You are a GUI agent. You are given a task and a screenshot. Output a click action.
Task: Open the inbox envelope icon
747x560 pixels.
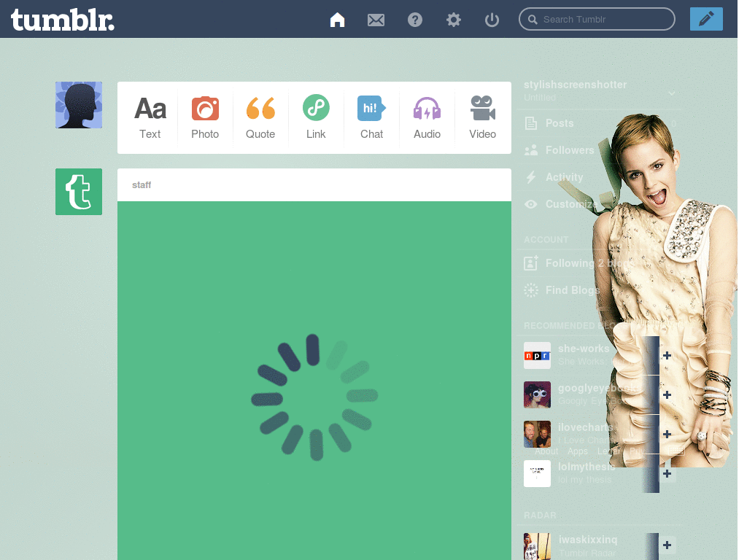[376, 20]
